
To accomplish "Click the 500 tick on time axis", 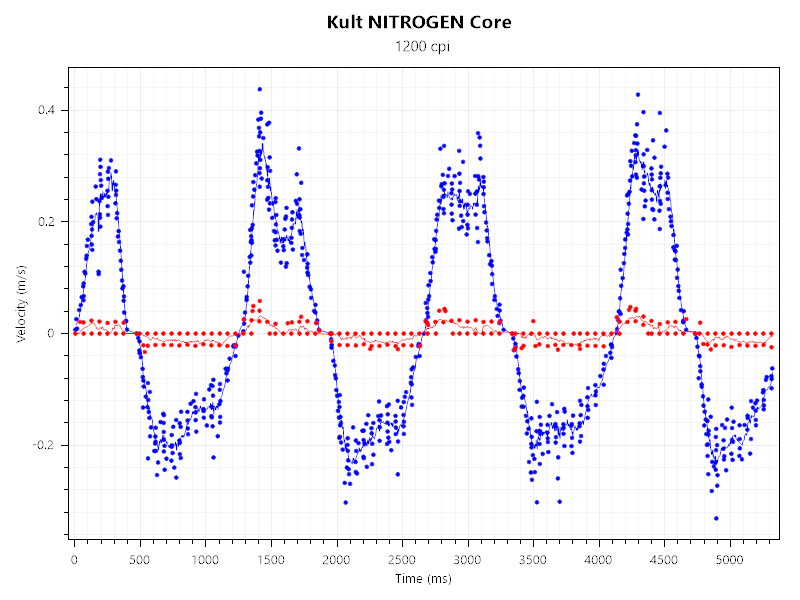I will (140, 559).
